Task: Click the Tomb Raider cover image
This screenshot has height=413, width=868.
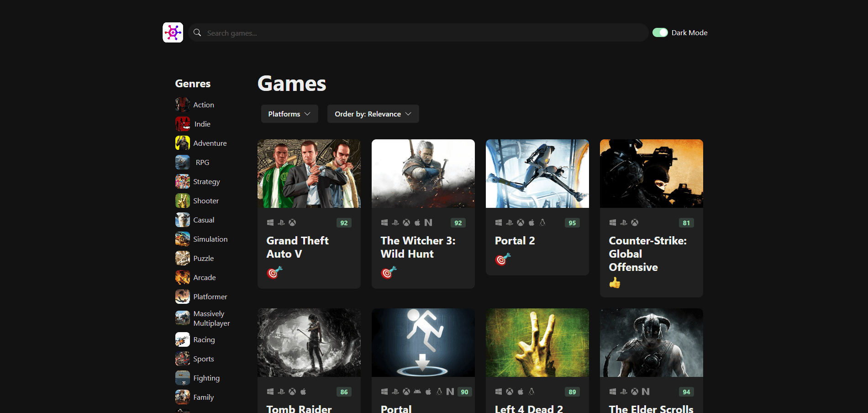Action: [x=309, y=343]
